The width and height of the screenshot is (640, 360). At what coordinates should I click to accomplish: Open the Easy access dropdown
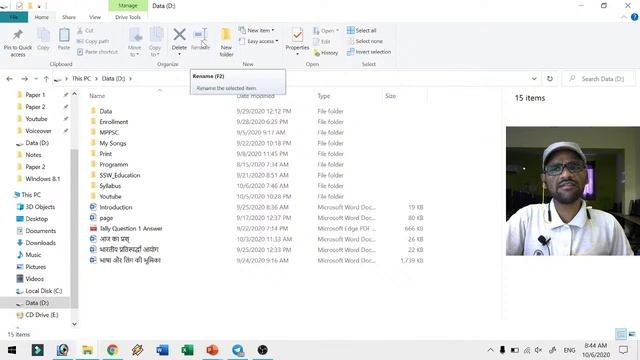(x=258, y=41)
